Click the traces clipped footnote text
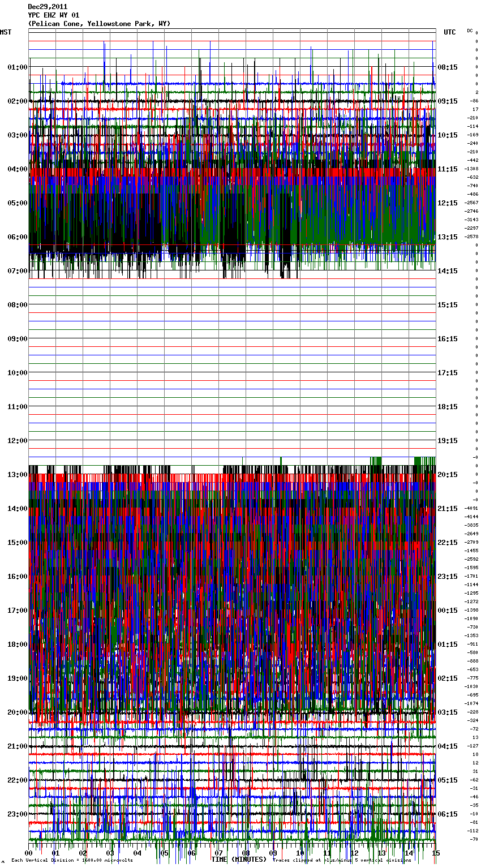Image resolution: width=481 pixels, height=868 pixels. 342,861
